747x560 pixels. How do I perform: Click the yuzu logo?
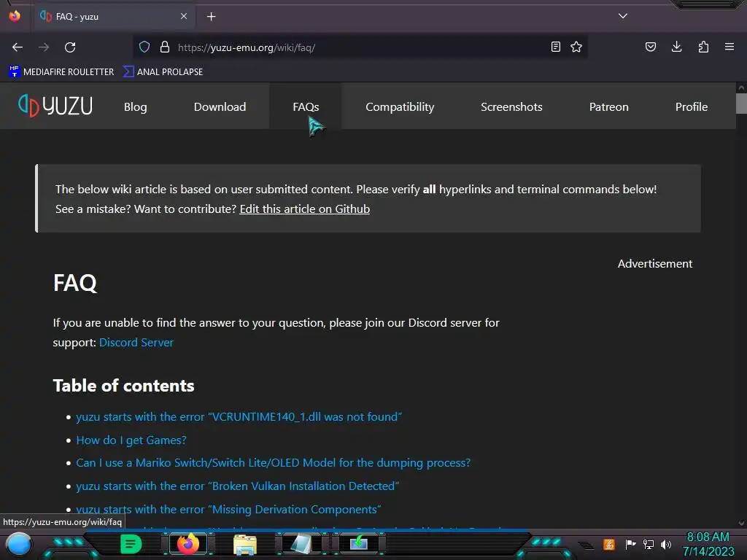(55, 106)
